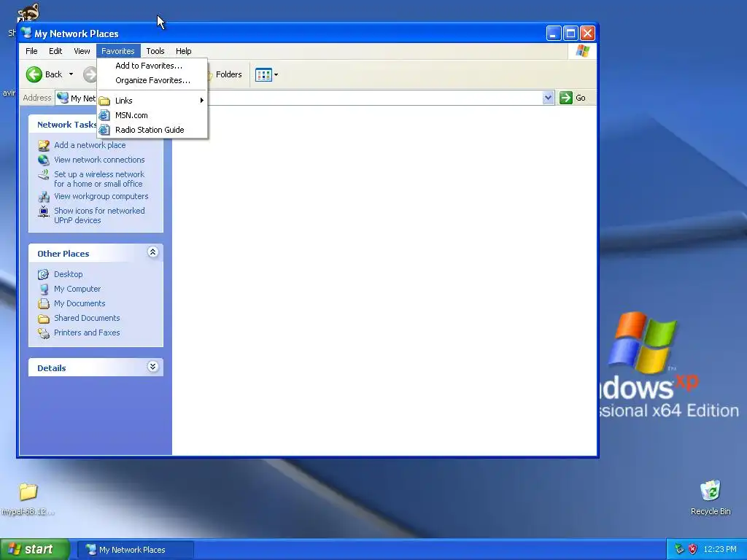Minimize the My Network Places window
747x560 pixels.
(554, 34)
